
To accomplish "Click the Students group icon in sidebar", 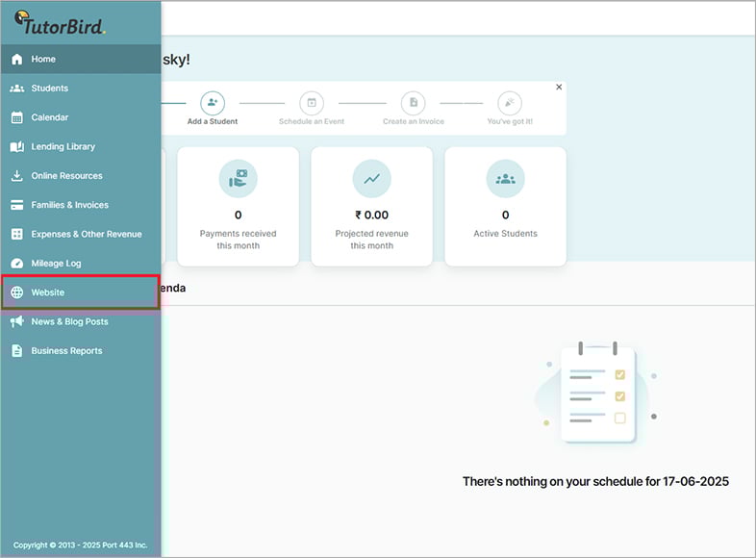I will 17,89.
